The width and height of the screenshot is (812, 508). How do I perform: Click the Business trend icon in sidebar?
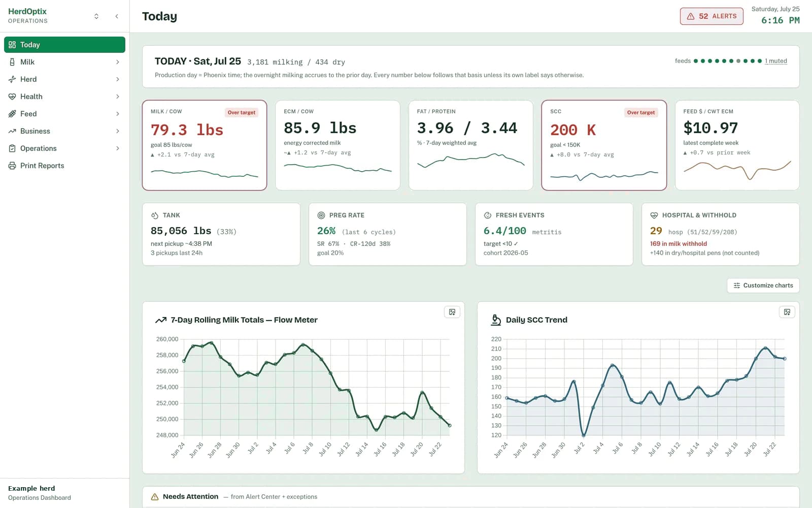(12, 131)
